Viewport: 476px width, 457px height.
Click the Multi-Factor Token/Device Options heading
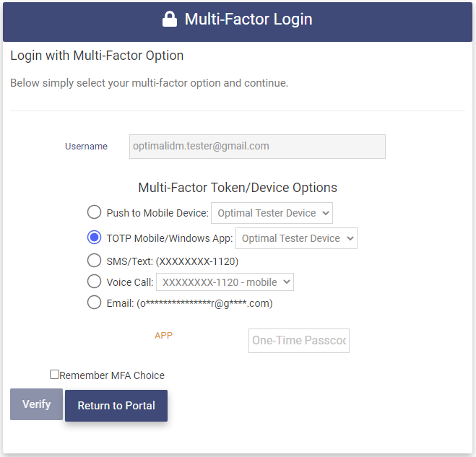click(238, 188)
